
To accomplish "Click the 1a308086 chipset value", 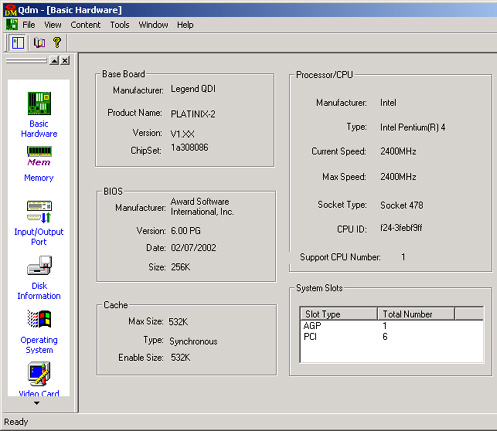I will [x=189, y=148].
